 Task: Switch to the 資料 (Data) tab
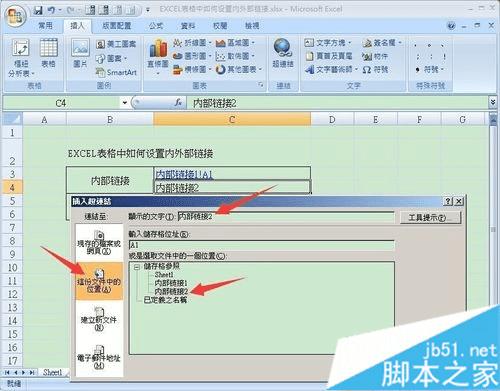click(x=188, y=26)
